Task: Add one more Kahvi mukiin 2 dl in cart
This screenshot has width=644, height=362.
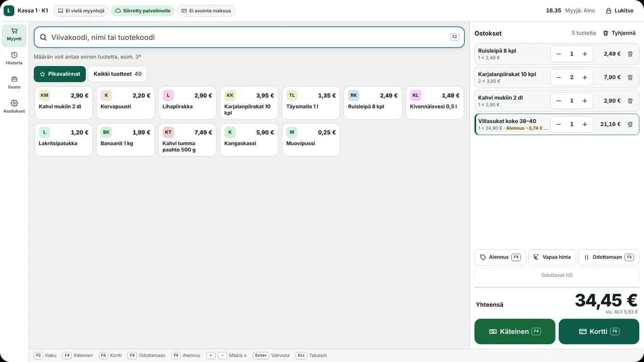Action: point(585,101)
